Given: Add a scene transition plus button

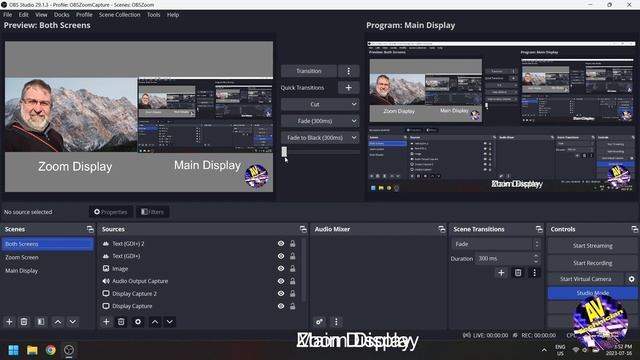Looking at the screenshot, I should pyautogui.click(x=501, y=273).
